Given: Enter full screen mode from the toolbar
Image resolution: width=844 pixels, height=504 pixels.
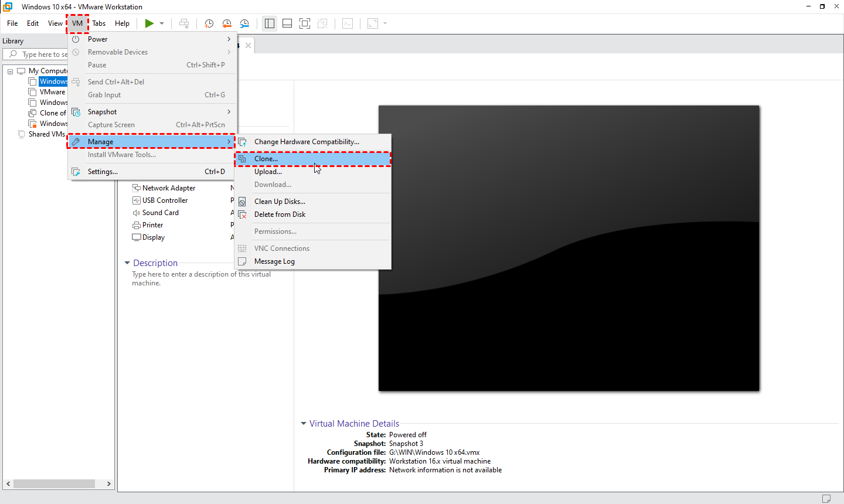Looking at the screenshot, I should [x=305, y=23].
